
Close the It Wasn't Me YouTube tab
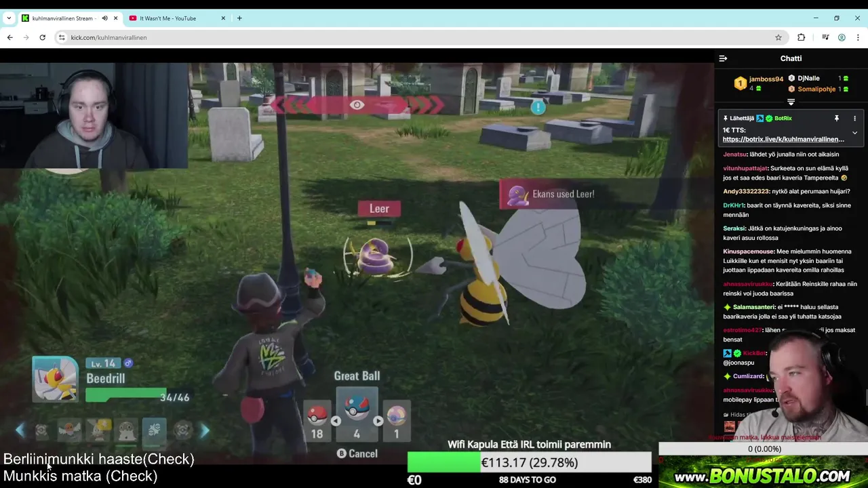[223, 18]
